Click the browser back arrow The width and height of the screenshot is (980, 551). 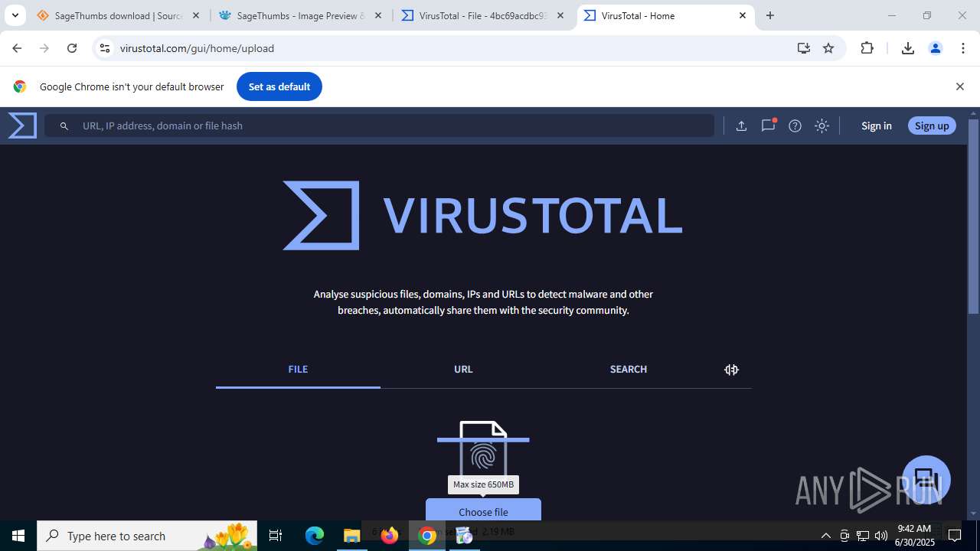coord(17,48)
